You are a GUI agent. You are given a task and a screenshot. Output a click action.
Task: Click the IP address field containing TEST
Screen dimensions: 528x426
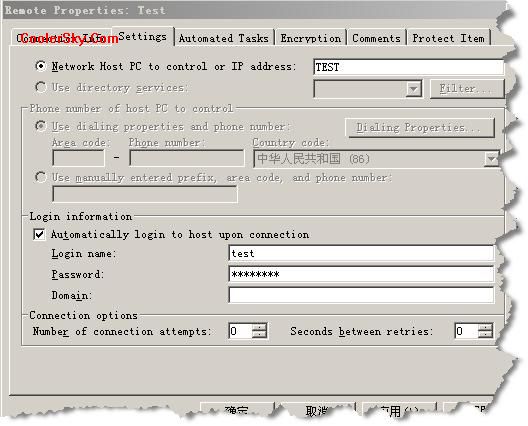408,67
